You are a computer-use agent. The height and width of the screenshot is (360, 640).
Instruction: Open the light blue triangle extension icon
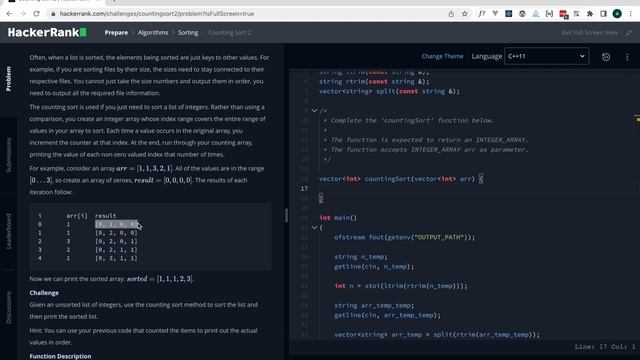(x=536, y=14)
